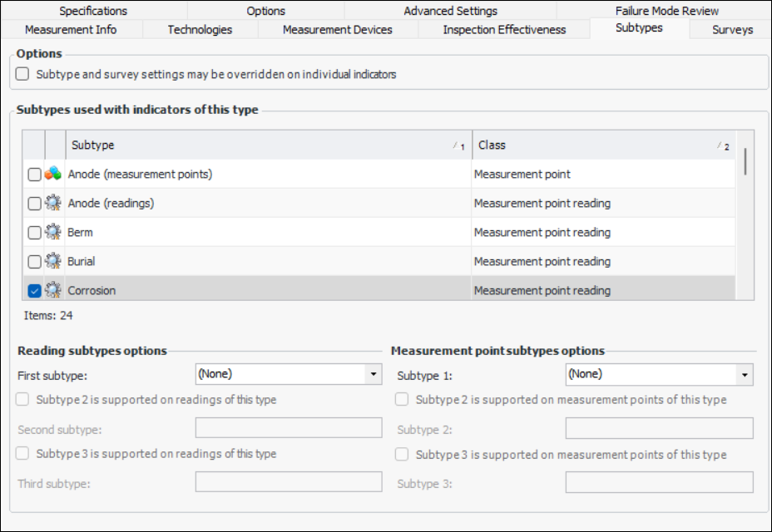Click the gear icon next to Burial
The image size is (772, 532).
[53, 262]
